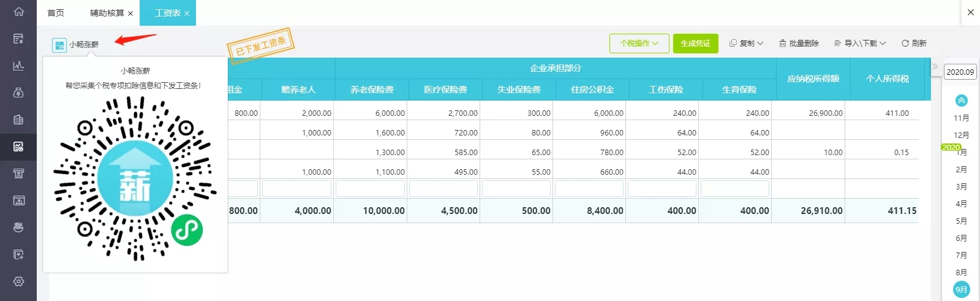Open the settings gear in the sidebar
The height and width of the screenshot is (301, 980).
[18, 281]
